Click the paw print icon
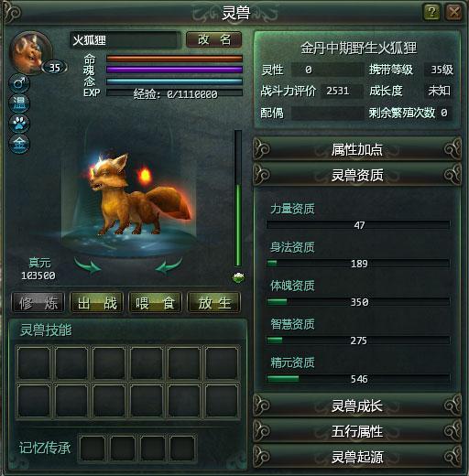This screenshot has width=469, height=476. [19, 124]
